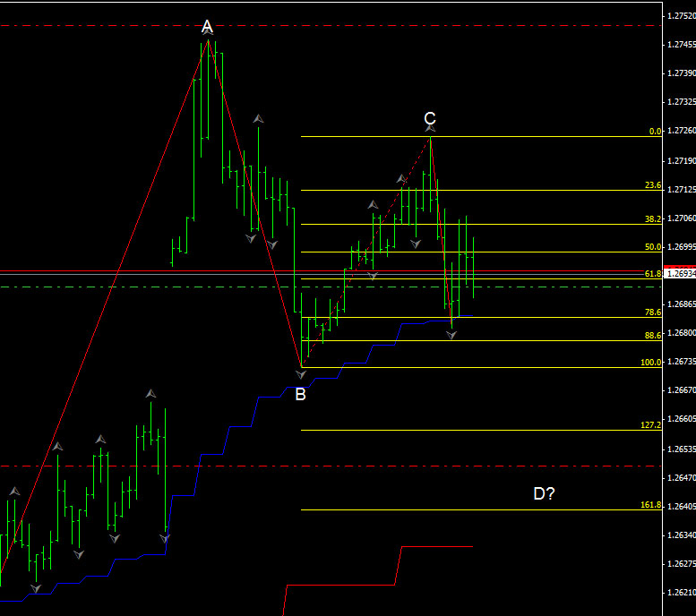
Task: Click price scale value 1.27260
Action: [682, 131]
